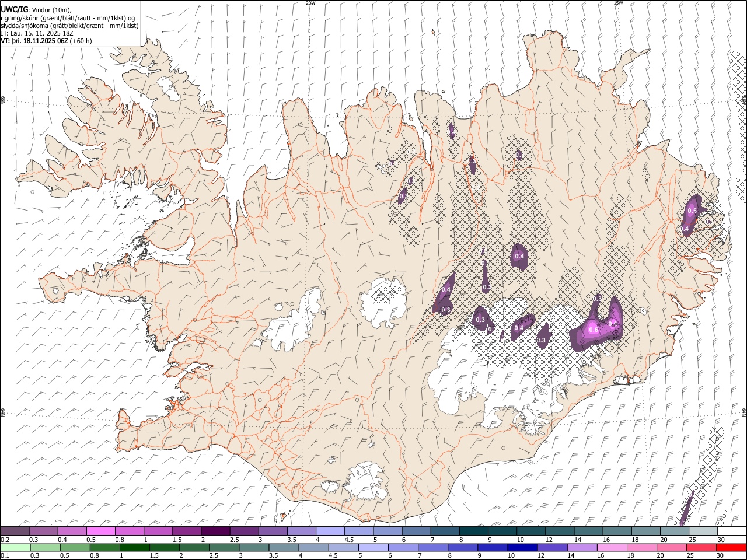
Task: Pick the dark teal 8 swatch in top legend row
Action: coord(473,531)
